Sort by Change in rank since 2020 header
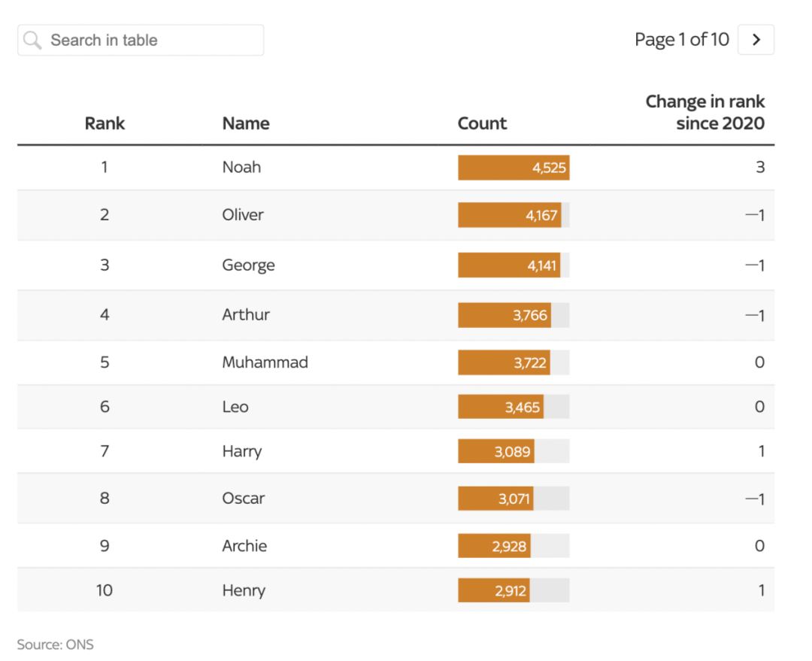Image resolution: width=812 pixels, height=661 pixels. [x=704, y=112]
